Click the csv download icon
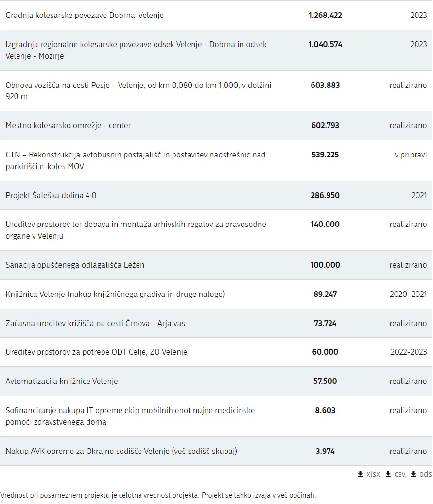 388,474
